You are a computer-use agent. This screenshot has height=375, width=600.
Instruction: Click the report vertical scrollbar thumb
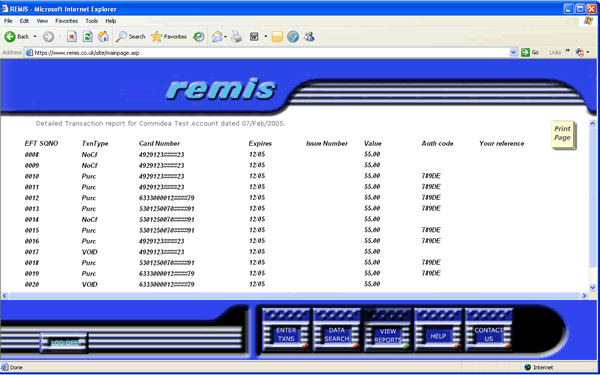click(x=593, y=197)
